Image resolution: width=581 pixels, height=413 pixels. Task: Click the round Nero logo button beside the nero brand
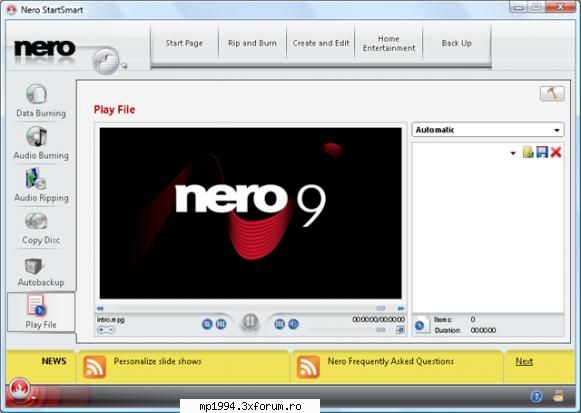(x=106, y=61)
